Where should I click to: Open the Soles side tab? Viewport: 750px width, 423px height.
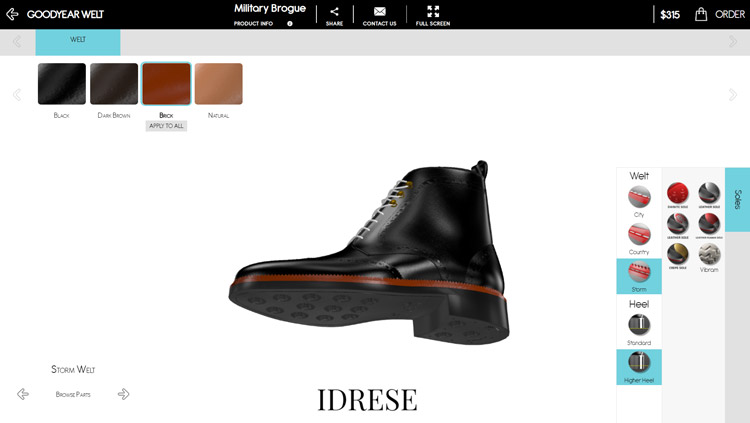(737, 200)
